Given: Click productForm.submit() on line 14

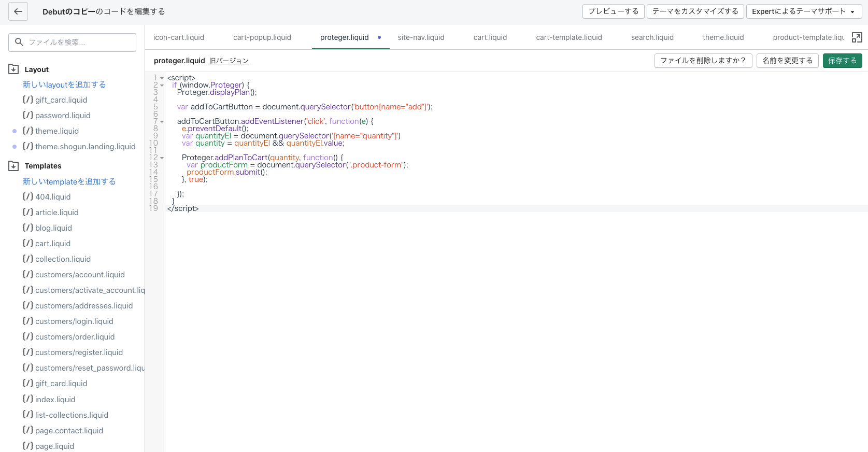Looking at the screenshot, I should tap(227, 172).
